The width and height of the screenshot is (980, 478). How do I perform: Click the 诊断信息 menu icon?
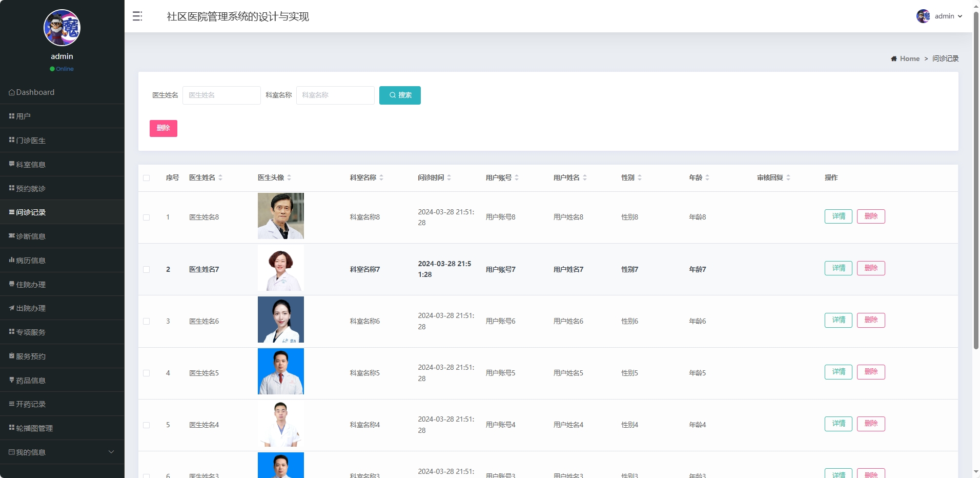point(12,236)
